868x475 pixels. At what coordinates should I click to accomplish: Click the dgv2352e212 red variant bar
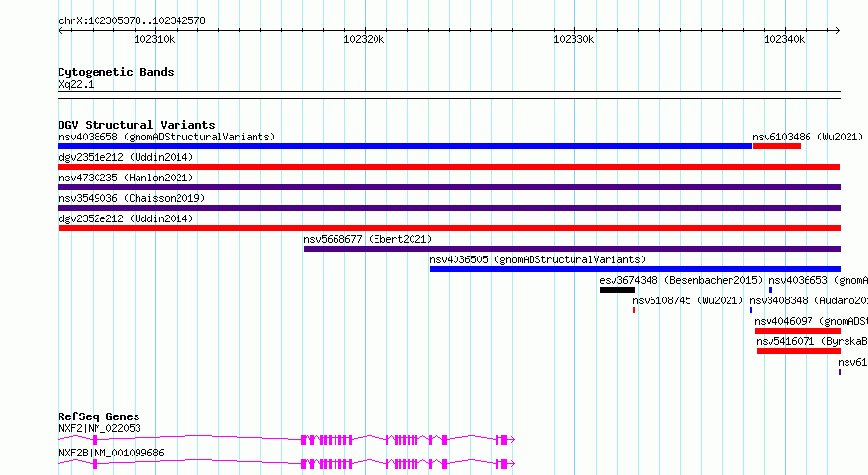[449, 228]
